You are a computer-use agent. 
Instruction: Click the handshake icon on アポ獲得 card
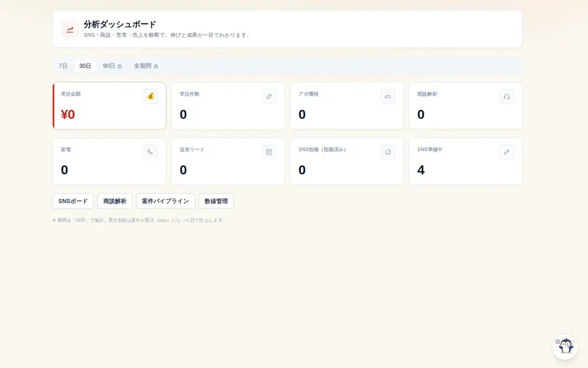point(387,97)
